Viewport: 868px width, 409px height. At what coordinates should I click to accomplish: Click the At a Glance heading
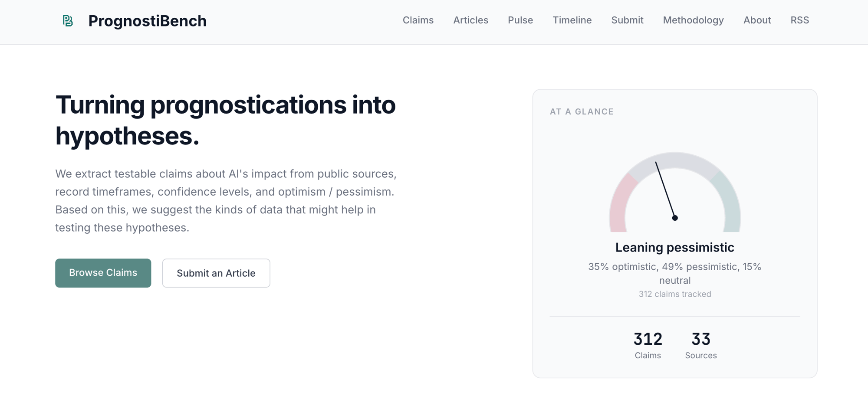(x=581, y=112)
